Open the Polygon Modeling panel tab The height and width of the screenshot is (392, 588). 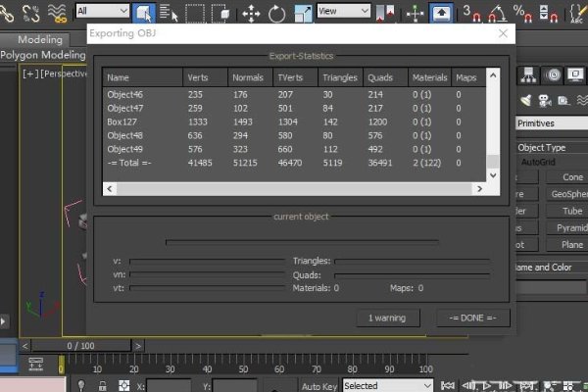[x=42, y=56]
